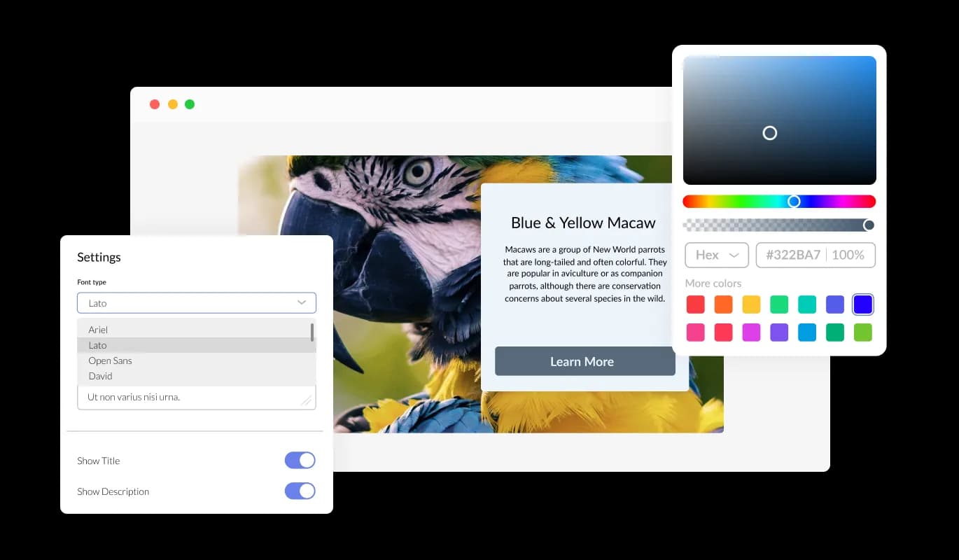Image resolution: width=959 pixels, height=560 pixels.
Task: Disable the Show Description switch
Action: pyautogui.click(x=300, y=491)
